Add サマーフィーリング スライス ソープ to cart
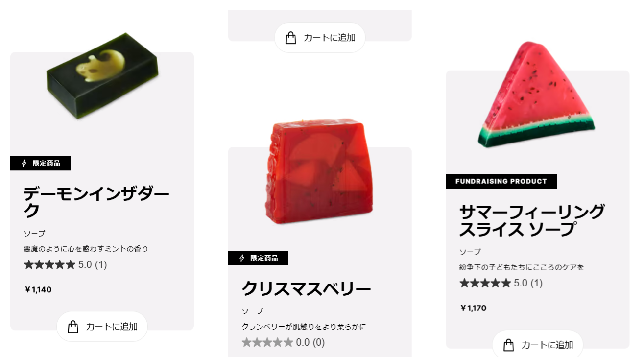The image size is (644, 357). coord(538,345)
